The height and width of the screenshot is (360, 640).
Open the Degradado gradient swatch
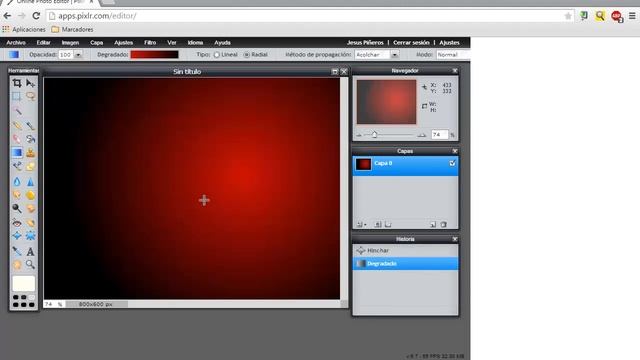tap(154, 55)
